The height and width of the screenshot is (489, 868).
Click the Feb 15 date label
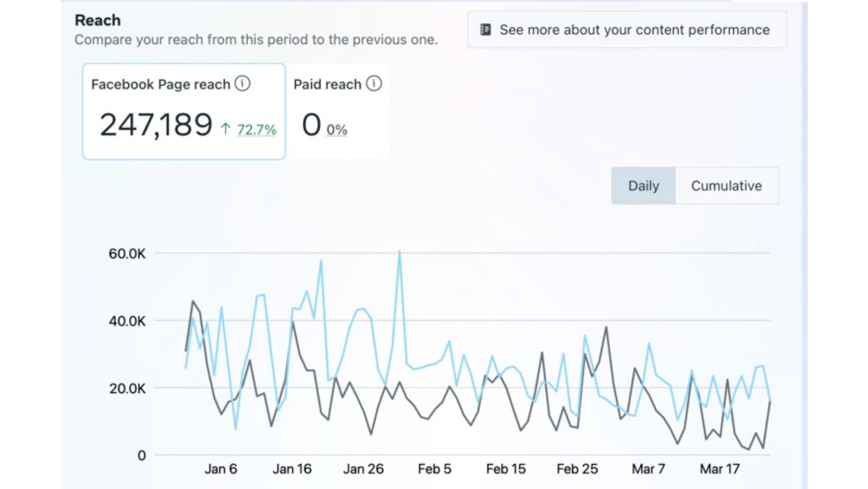pos(506,469)
